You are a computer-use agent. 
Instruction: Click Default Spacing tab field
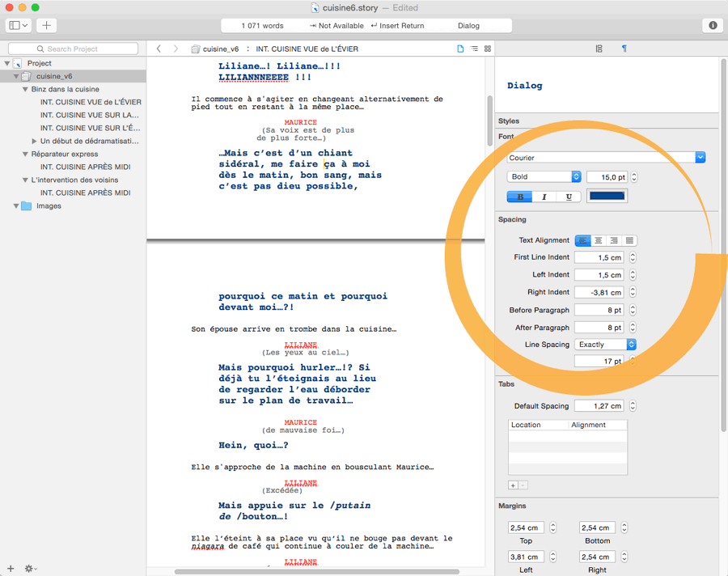pos(599,406)
